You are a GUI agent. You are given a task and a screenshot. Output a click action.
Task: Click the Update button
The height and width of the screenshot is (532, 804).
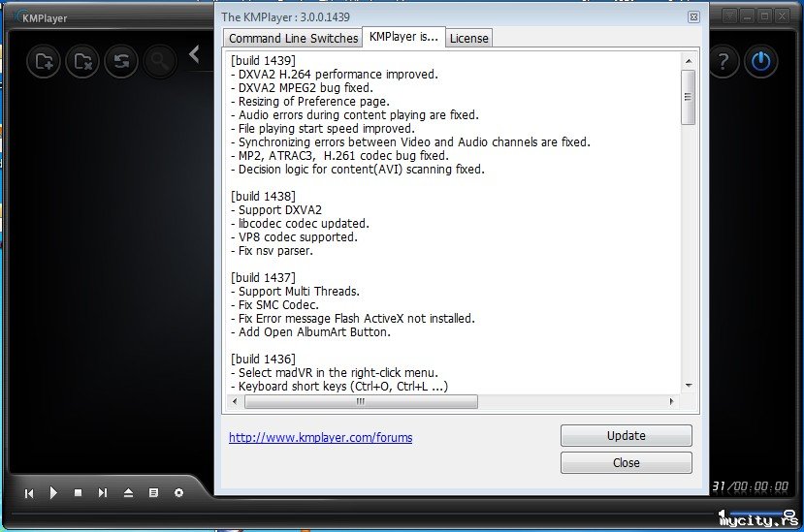click(x=627, y=436)
